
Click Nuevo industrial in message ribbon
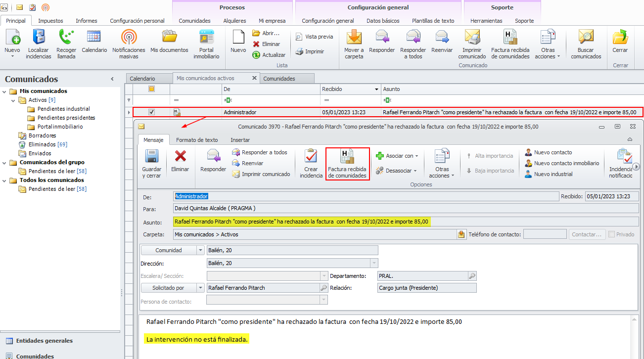(549, 174)
